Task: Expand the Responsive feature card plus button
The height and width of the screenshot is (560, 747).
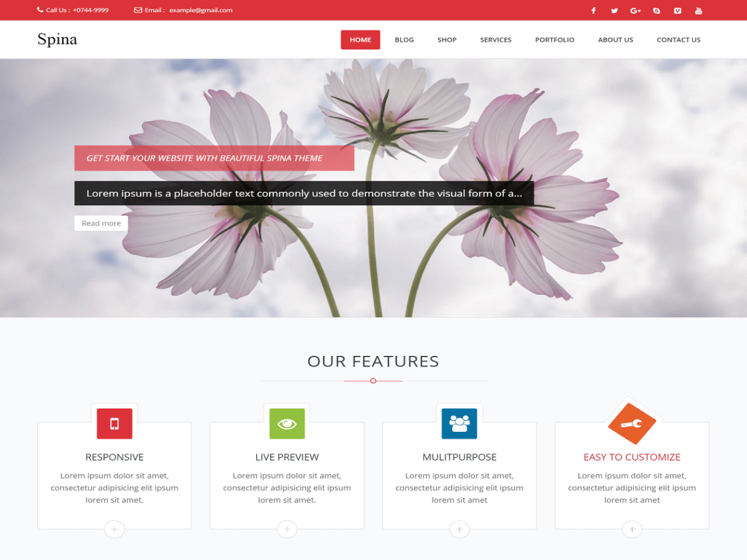Action: pyautogui.click(x=114, y=529)
